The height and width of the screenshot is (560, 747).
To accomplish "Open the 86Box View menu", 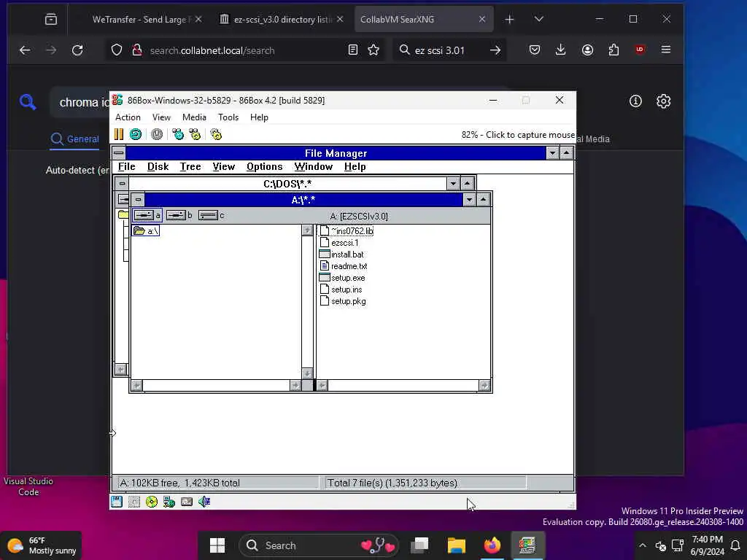I will (x=161, y=117).
